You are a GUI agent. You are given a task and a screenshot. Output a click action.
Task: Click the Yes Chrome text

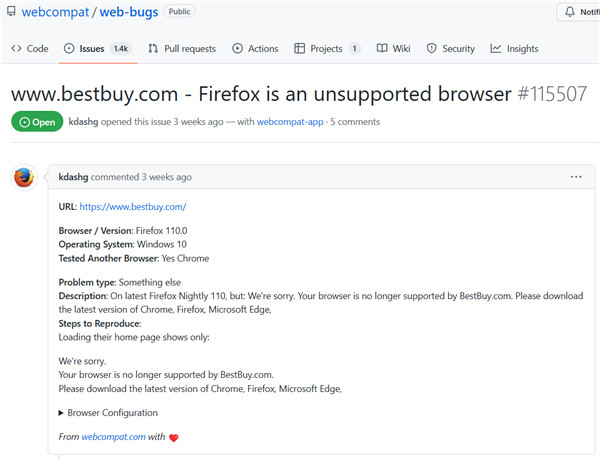185,258
